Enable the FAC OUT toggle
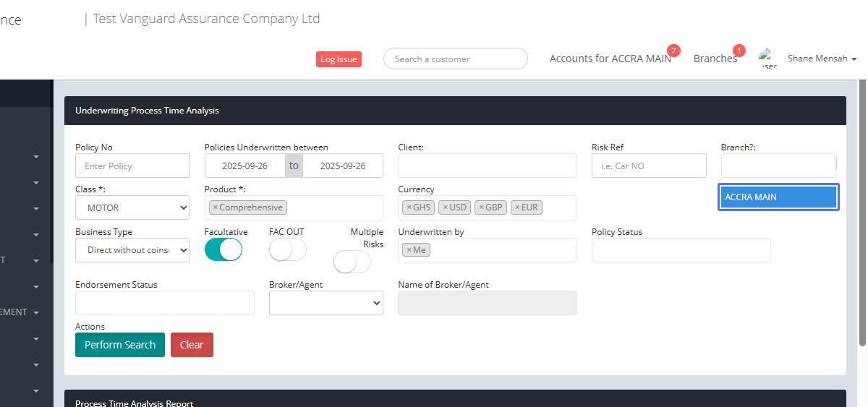868x407 pixels. tap(287, 249)
